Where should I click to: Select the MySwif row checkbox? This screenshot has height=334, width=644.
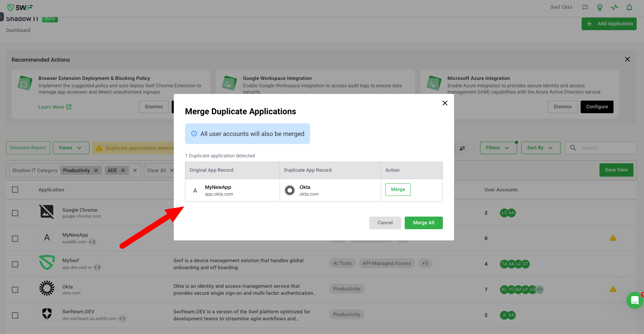pyautogui.click(x=15, y=264)
